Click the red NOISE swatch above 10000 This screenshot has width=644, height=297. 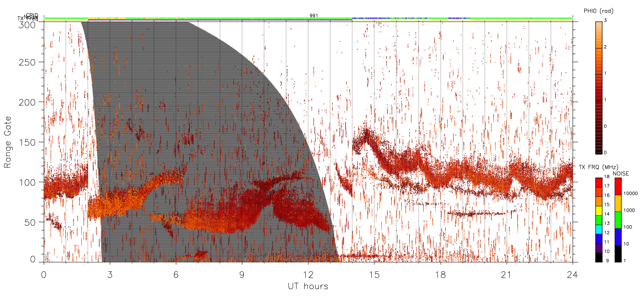click(x=618, y=186)
